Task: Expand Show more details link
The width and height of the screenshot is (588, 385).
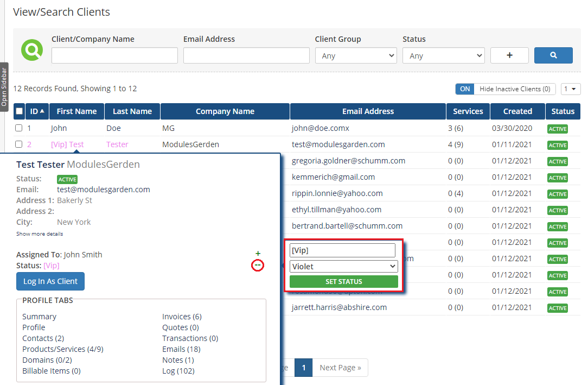Action: pos(40,234)
